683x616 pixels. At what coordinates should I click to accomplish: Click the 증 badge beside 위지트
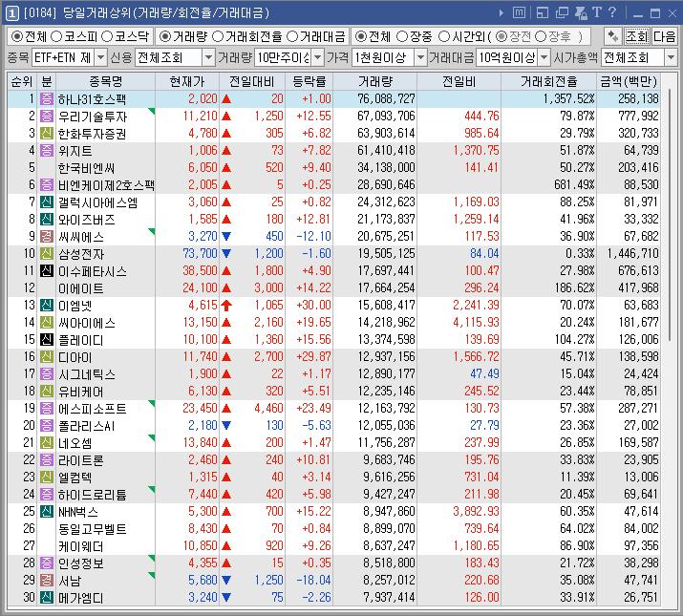[x=47, y=151]
